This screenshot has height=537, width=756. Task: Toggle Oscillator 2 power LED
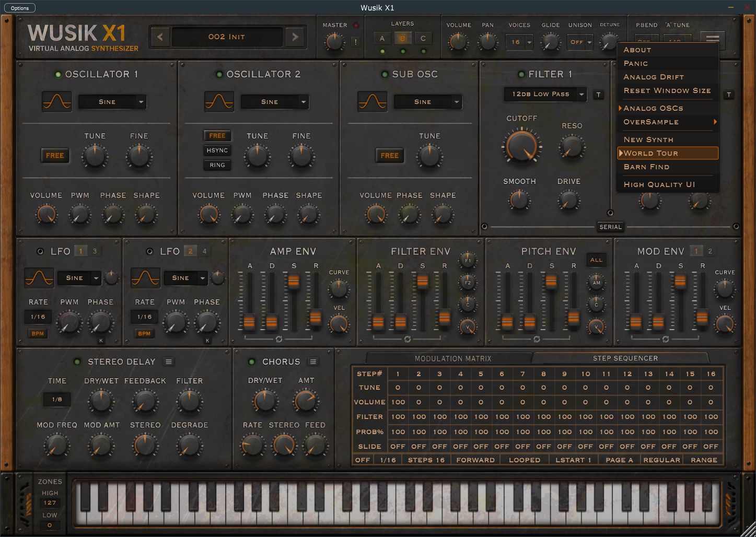pyautogui.click(x=220, y=75)
